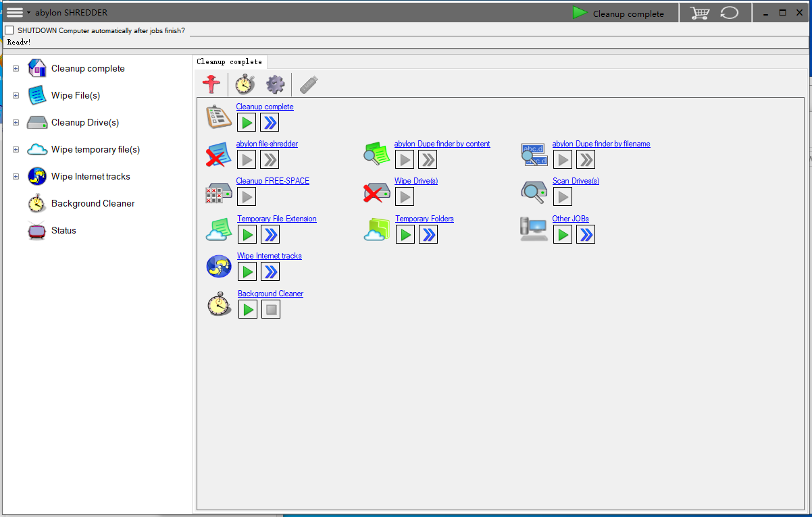
Task: Click the "Ready!" status text
Action: 19,42
